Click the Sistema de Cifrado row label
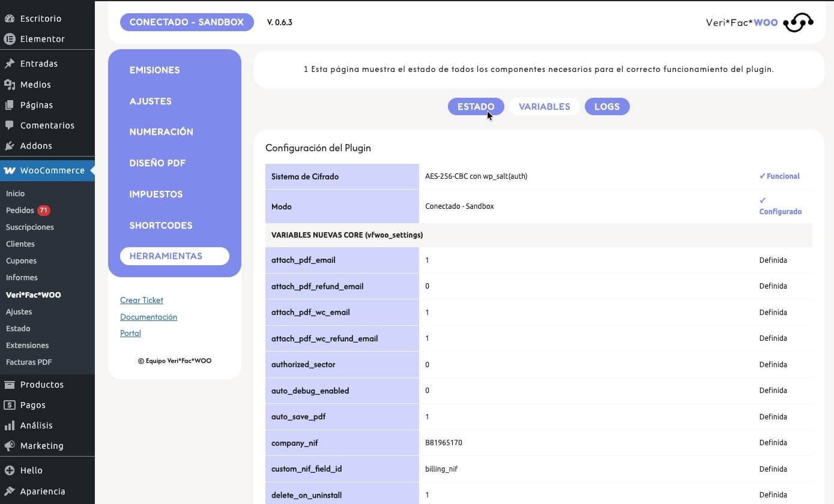Screen dimensions: 834x504 (305, 176)
